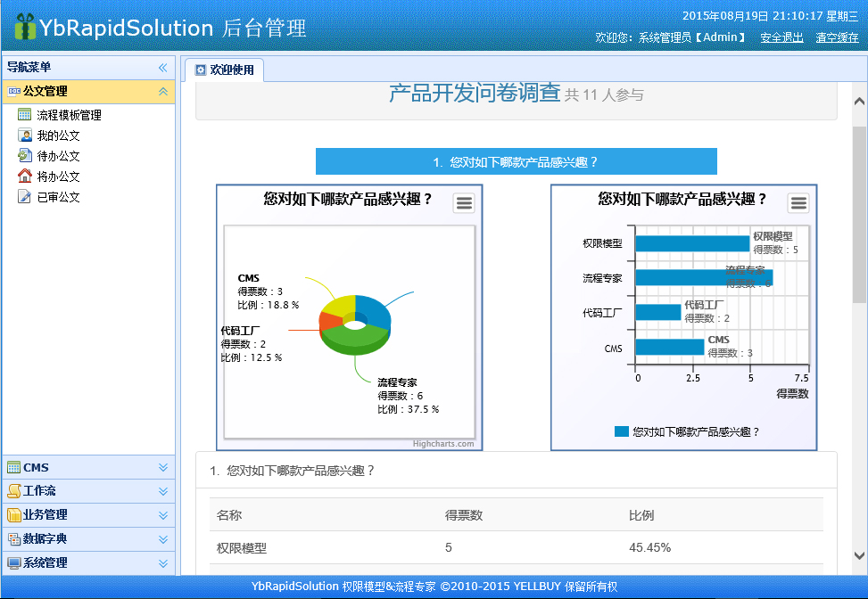The height and width of the screenshot is (599, 868).
Task: Click the 数据字典 icon
Action: click(x=14, y=539)
